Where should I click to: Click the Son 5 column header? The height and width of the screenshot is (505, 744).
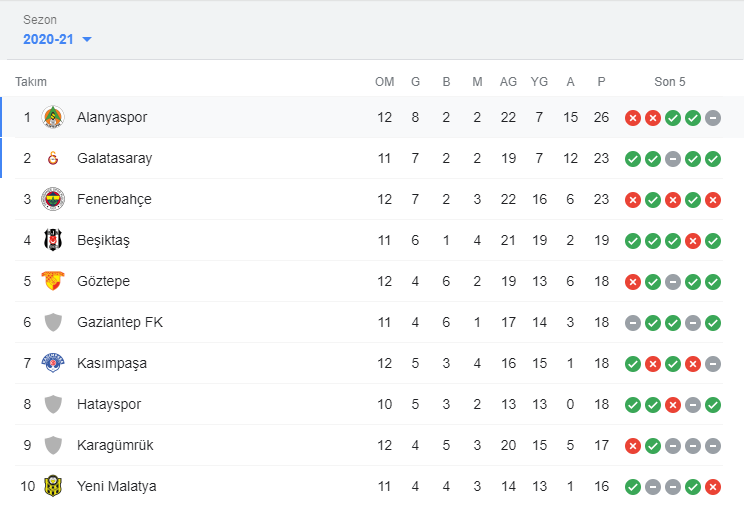click(670, 82)
